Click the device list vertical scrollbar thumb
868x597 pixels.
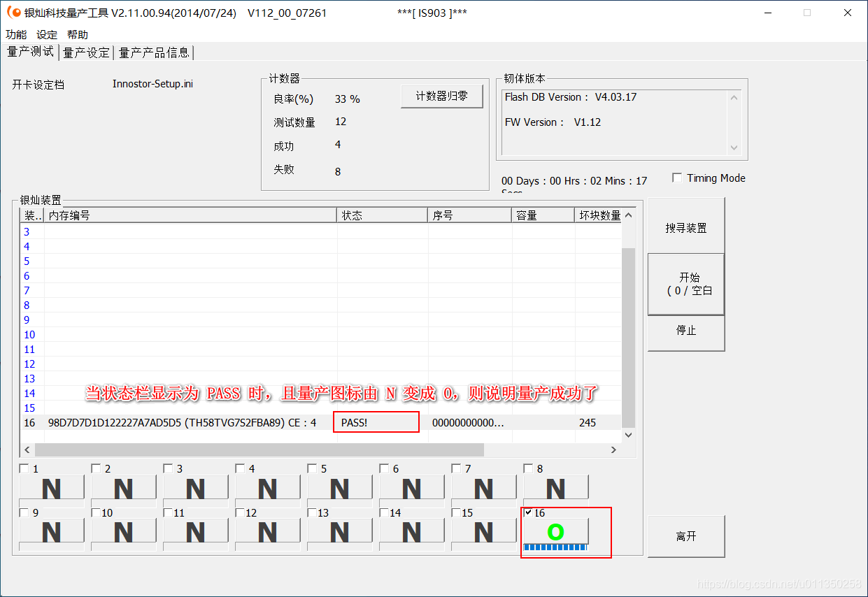click(628, 337)
